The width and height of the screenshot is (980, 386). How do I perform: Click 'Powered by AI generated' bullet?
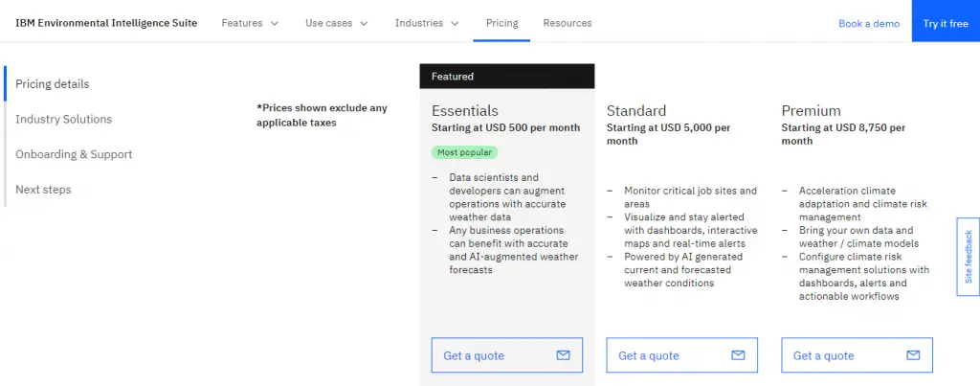[x=683, y=270]
